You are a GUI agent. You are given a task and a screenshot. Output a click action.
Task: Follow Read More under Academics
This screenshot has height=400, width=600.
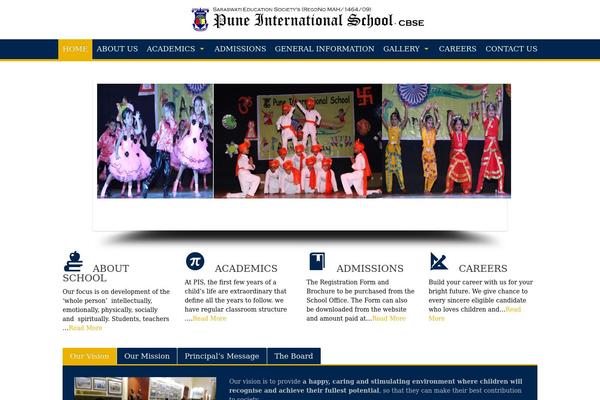(209, 318)
